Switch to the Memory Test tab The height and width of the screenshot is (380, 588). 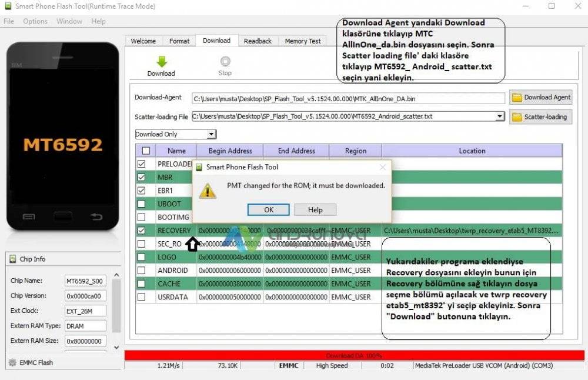303,41
